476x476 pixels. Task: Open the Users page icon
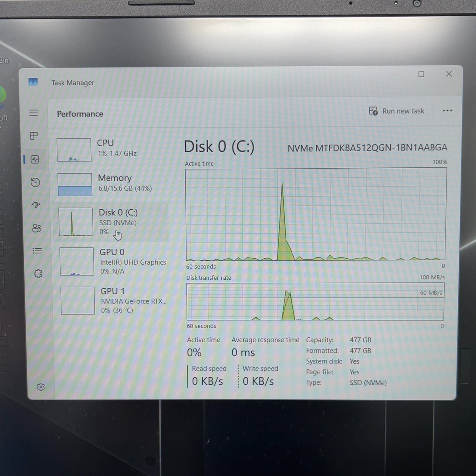point(36,228)
